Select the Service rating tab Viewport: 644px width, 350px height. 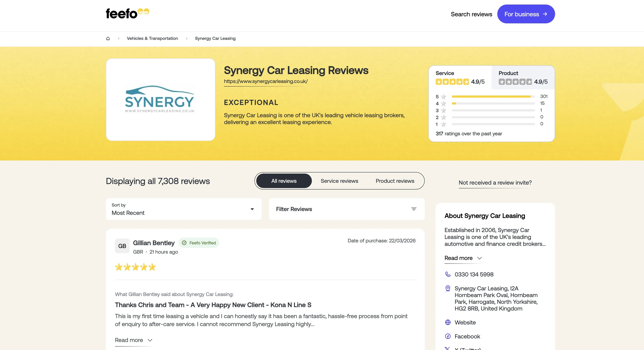click(460, 78)
